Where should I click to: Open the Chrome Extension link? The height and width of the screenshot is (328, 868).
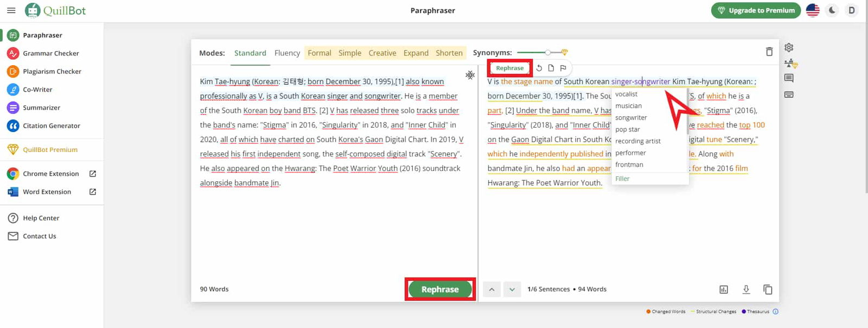pos(50,174)
